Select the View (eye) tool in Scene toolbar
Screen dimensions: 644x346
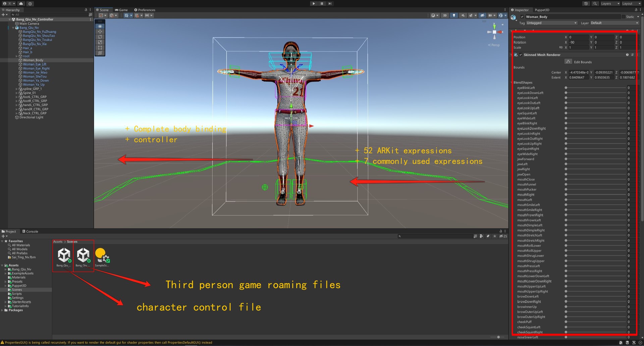[100, 26]
